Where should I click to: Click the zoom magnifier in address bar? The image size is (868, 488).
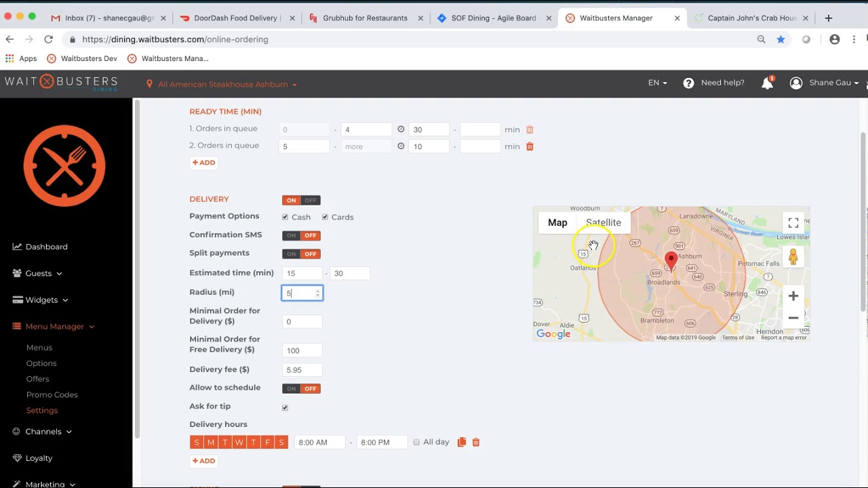761,39
